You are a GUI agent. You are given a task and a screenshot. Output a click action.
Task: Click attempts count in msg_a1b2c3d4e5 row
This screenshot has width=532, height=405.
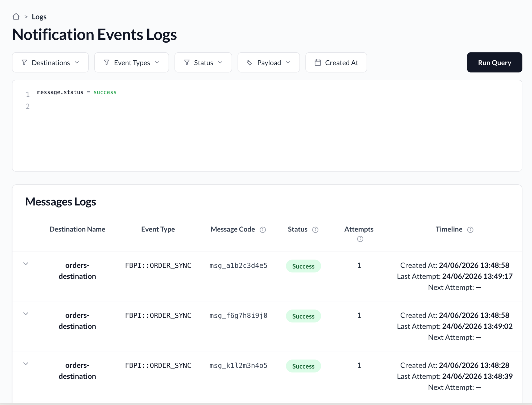click(359, 266)
